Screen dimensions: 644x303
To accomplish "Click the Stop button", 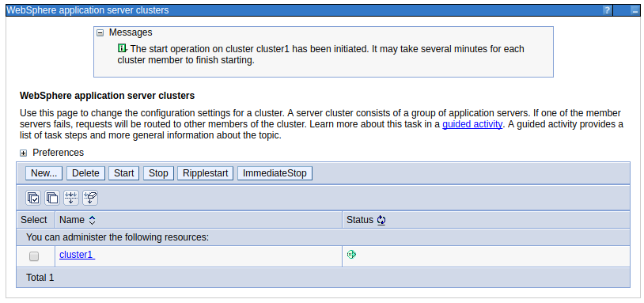I will 158,173.
